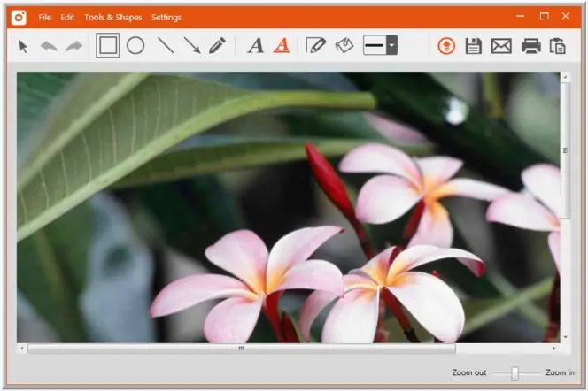Click the horizontal scrollbar thumb
Screen dimensions: 588x391
[x=242, y=349]
